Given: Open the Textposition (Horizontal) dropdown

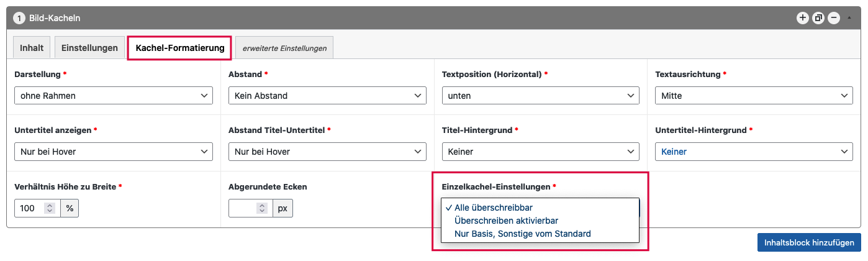Looking at the screenshot, I should 540,96.
